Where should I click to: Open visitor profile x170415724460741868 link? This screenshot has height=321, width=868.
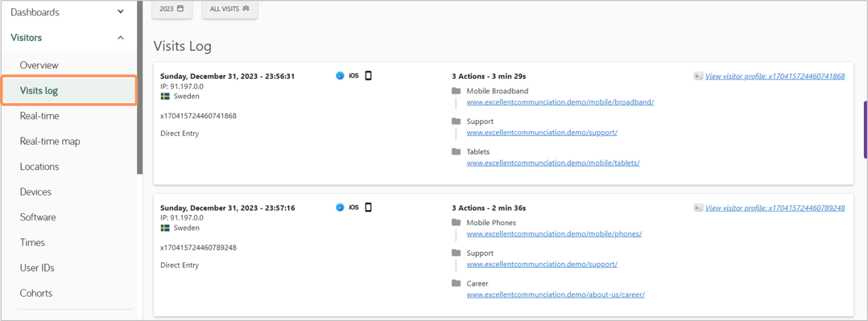coord(775,76)
